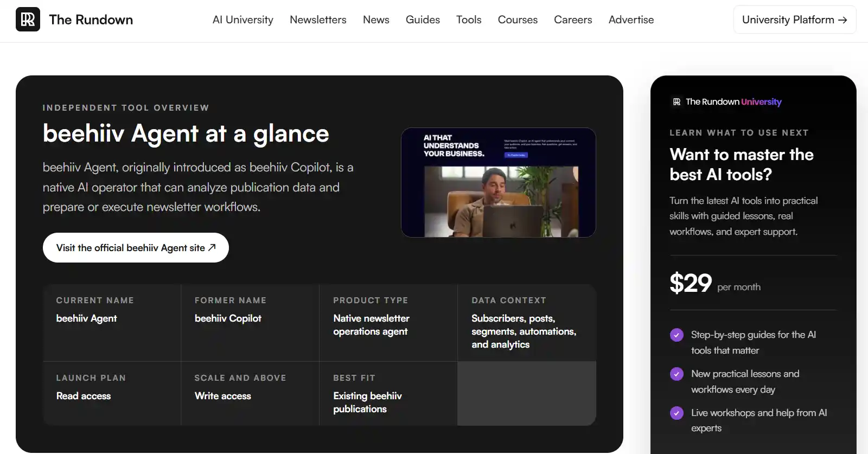
Task: Browse the Courses page
Action: coord(518,20)
